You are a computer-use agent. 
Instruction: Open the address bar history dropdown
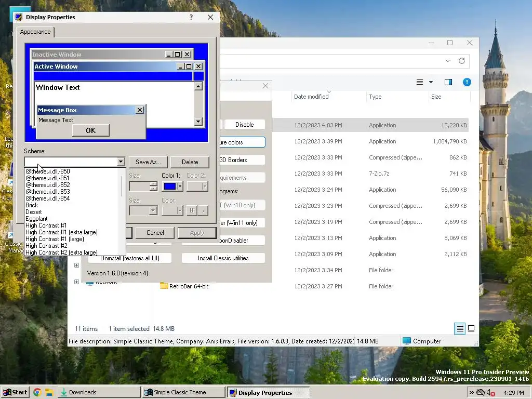click(448, 61)
